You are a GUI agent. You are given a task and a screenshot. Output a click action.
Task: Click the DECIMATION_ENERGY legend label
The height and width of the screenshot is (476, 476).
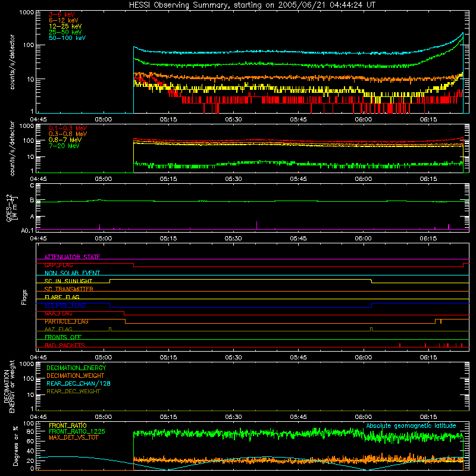[x=76, y=368]
